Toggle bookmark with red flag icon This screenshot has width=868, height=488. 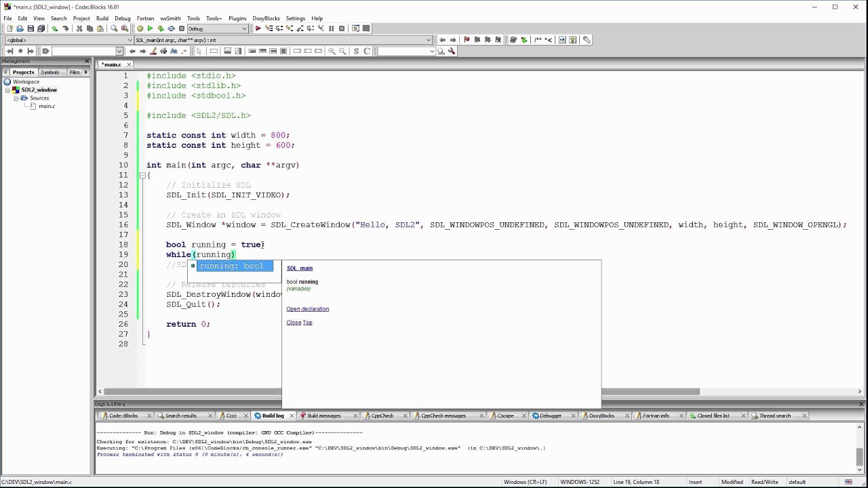tap(467, 39)
